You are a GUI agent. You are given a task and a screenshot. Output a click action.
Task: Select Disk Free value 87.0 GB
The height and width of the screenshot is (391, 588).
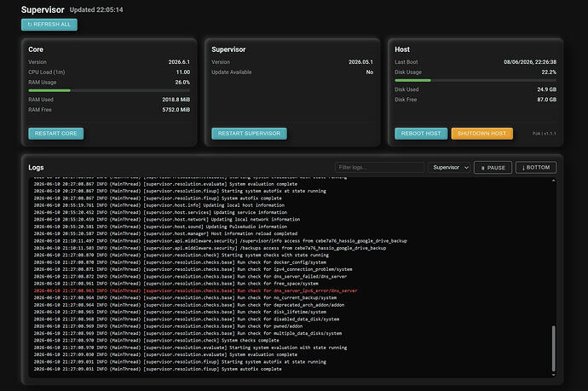(x=547, y=100)
